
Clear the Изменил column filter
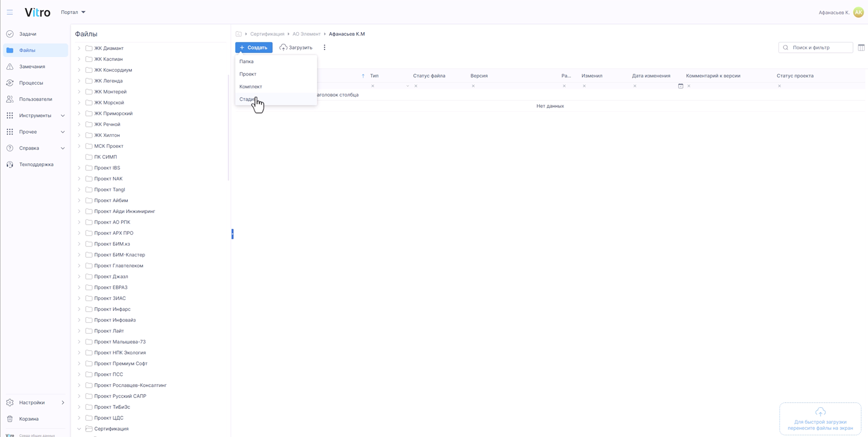point(584,86)
